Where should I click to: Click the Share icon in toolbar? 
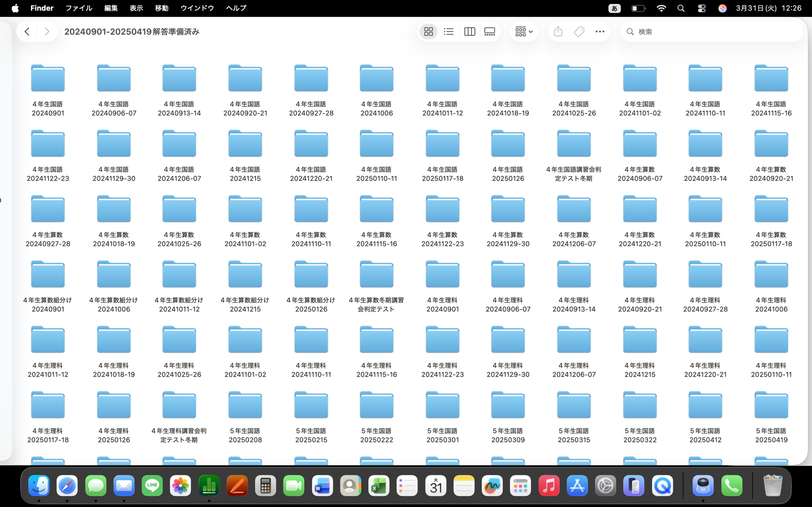pos(558,31)
